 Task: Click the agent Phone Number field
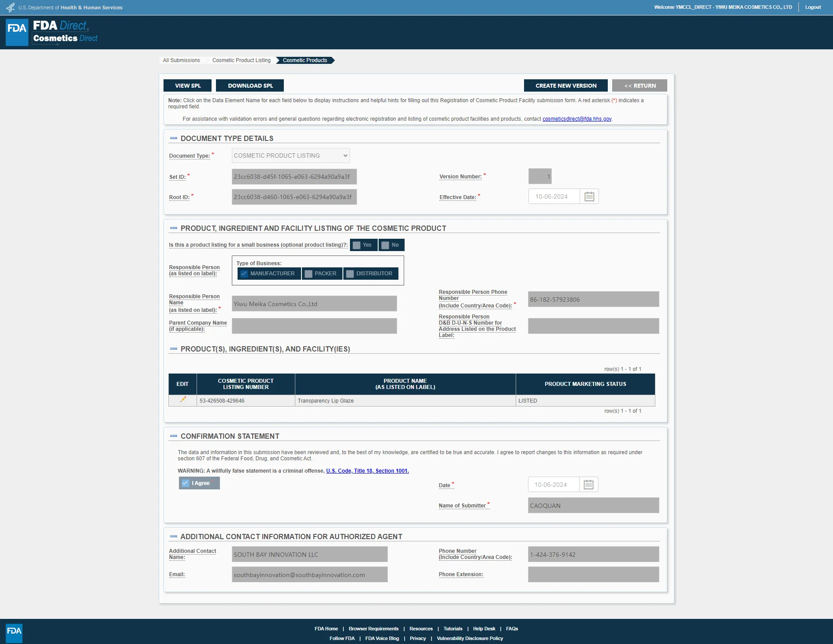point(594,554)
